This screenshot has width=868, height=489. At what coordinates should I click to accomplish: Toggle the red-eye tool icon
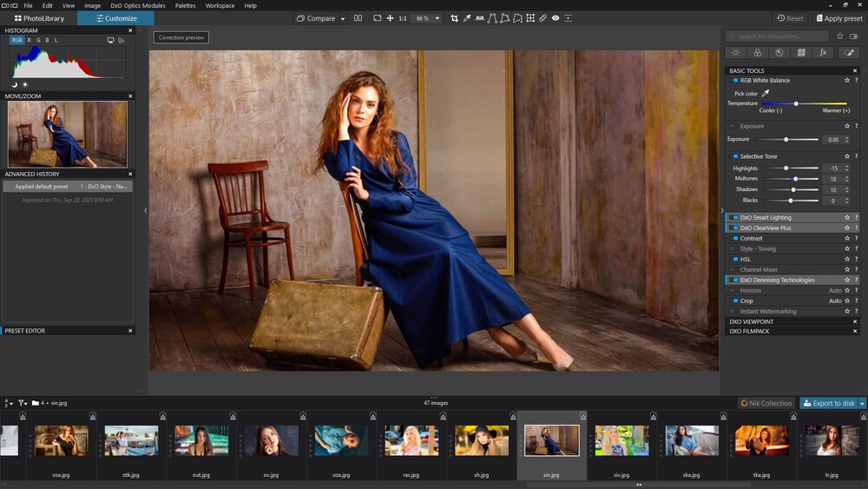[x=556, y=18]
